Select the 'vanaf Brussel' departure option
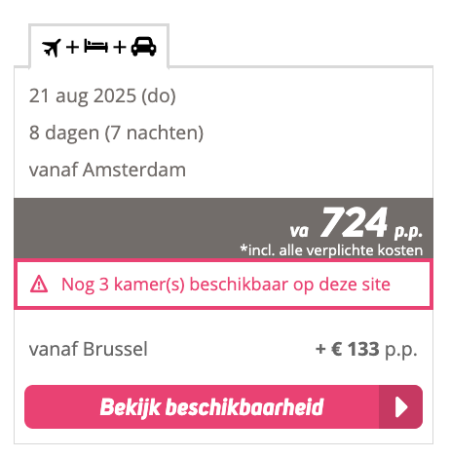This screenshot has height=458, width=450. pos(88,349)
